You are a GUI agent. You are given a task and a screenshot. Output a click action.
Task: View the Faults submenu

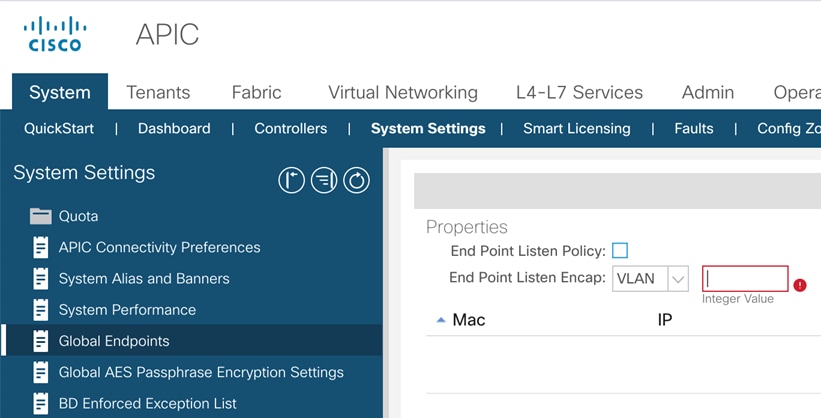click(694, 128)
